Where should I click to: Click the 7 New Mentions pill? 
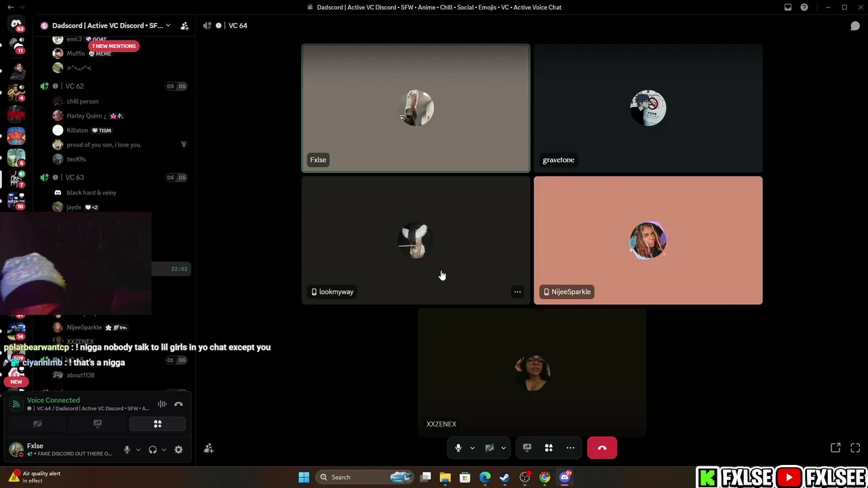point(113,46)
